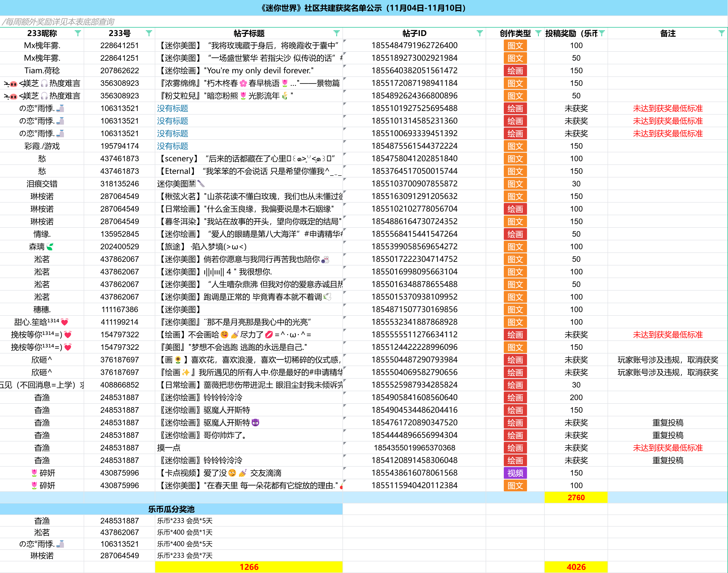Click 绘画 tag on 铃铃铃泠泠 200 reward row
The height and width of the screenshot is (573, 728).
(515, 397)
